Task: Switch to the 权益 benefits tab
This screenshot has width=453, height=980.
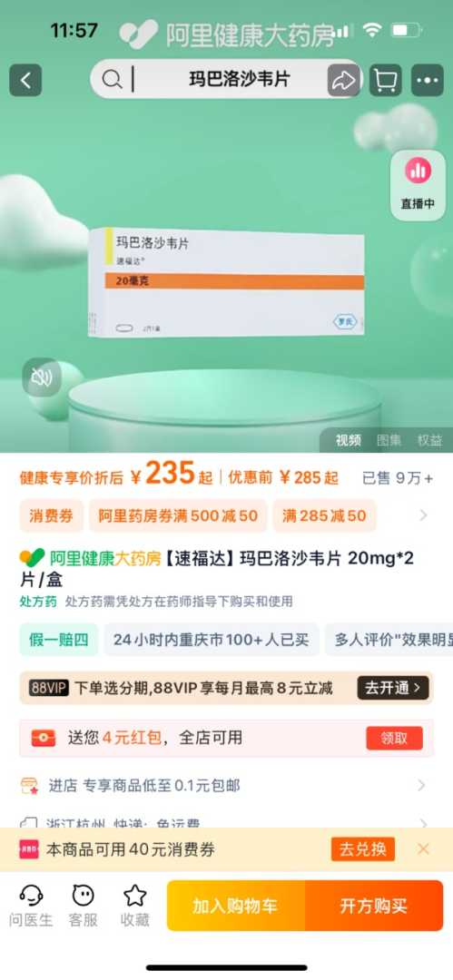Action: pyautogui.click(x=429, y=440)
